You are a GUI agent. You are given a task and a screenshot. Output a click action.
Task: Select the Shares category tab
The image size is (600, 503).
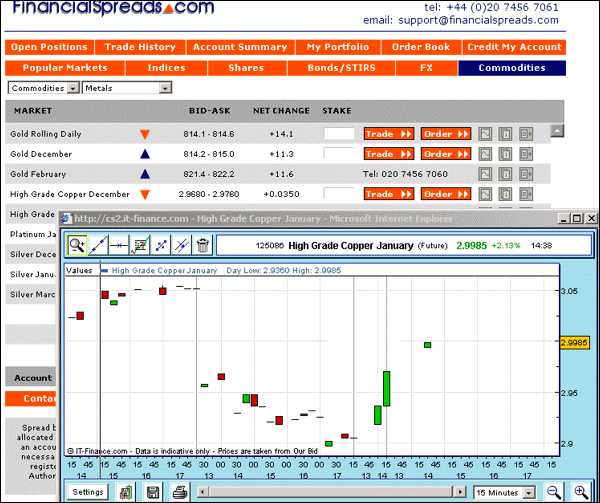(x=247, y=68)
